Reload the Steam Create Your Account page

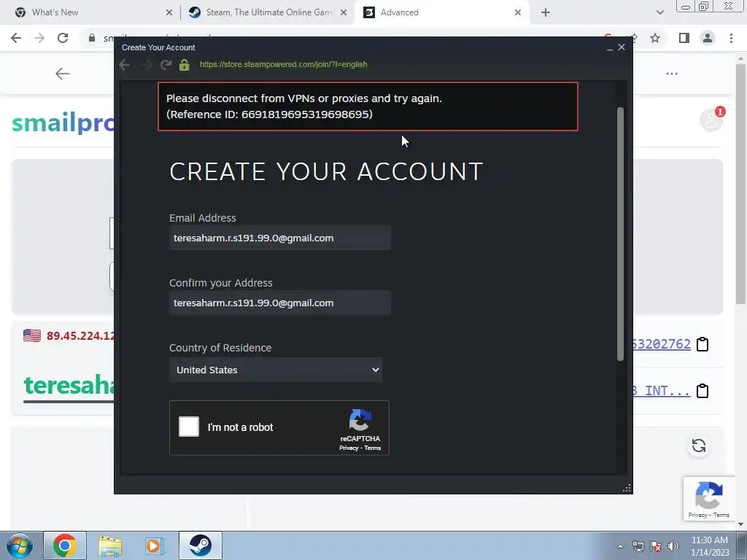[166, 65]
